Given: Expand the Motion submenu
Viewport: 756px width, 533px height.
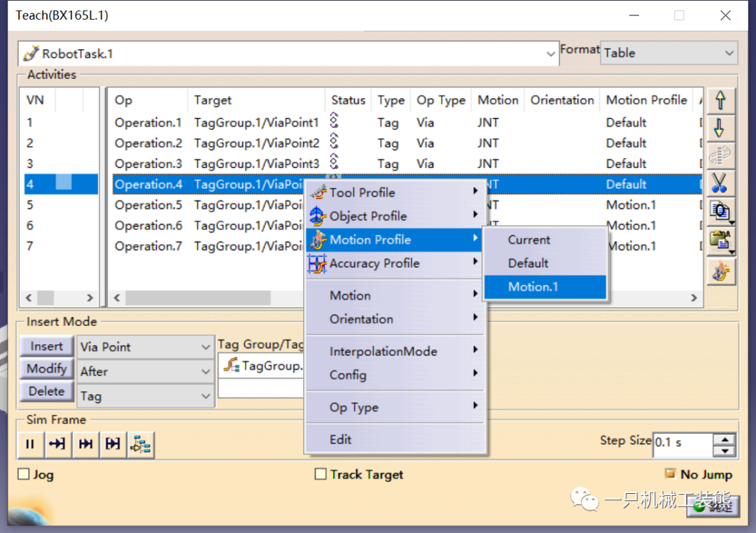Looking at the screenshot, I should coord(475,294).
